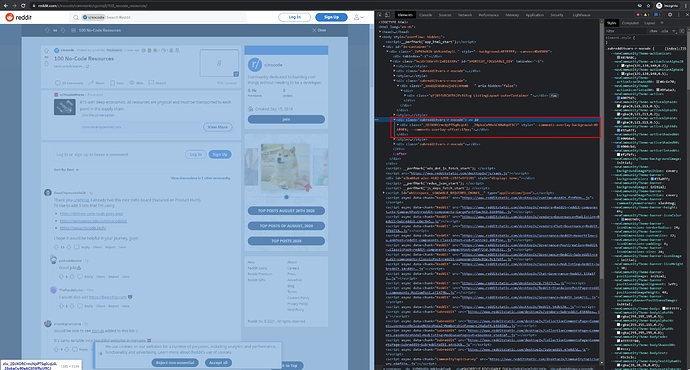Click Reject non essential cookies

click(x=175, y=363)
